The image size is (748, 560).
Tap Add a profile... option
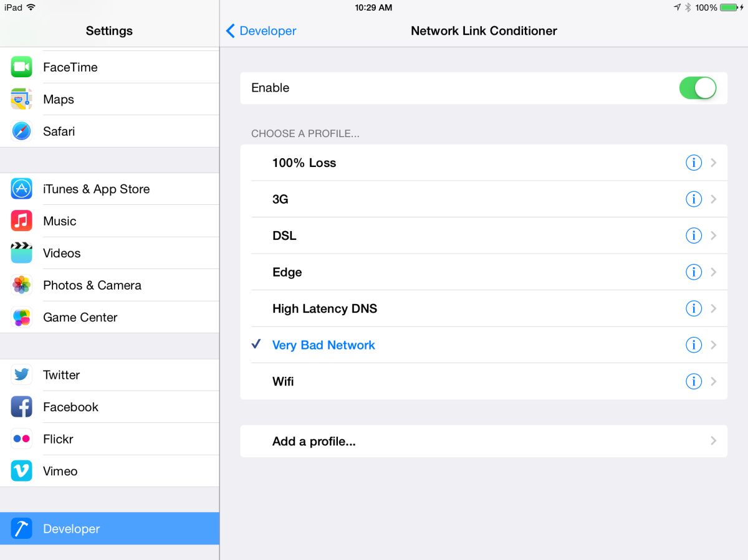pos(484,441)
